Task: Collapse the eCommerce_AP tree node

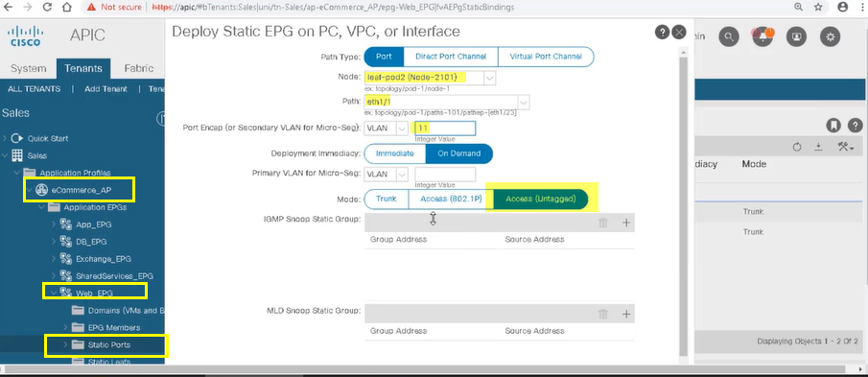Action: click(29, 190)
